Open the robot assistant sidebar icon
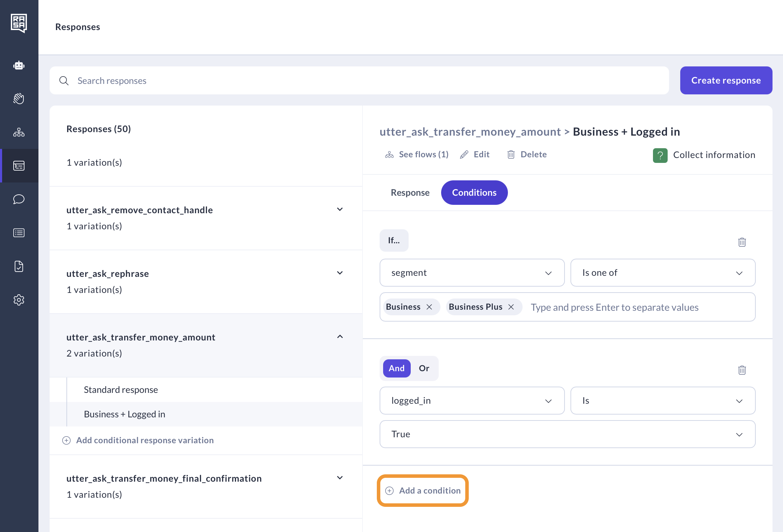 point(19,65)
